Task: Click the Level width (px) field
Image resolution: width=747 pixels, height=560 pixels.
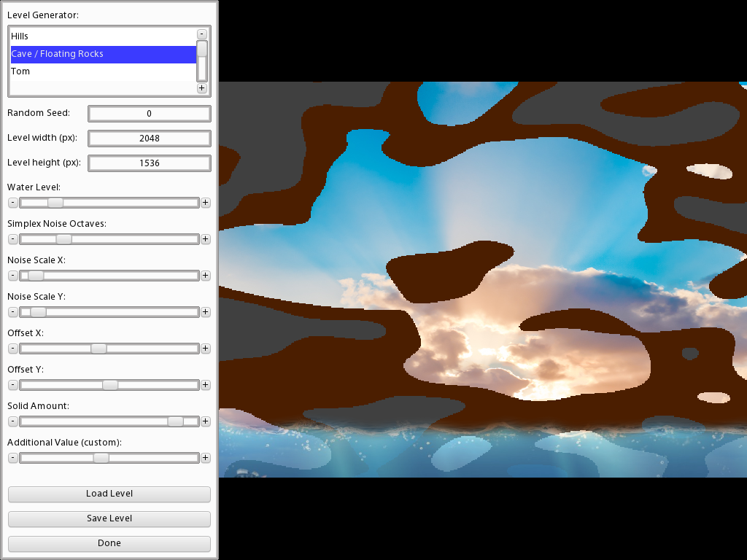Action: 149,139
